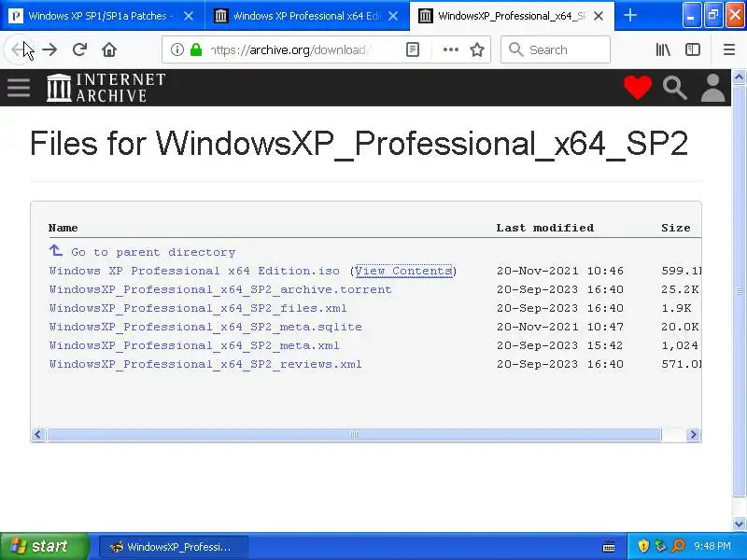
Task: Click the 9:48 PM system clock
Action: pos(712,546)
